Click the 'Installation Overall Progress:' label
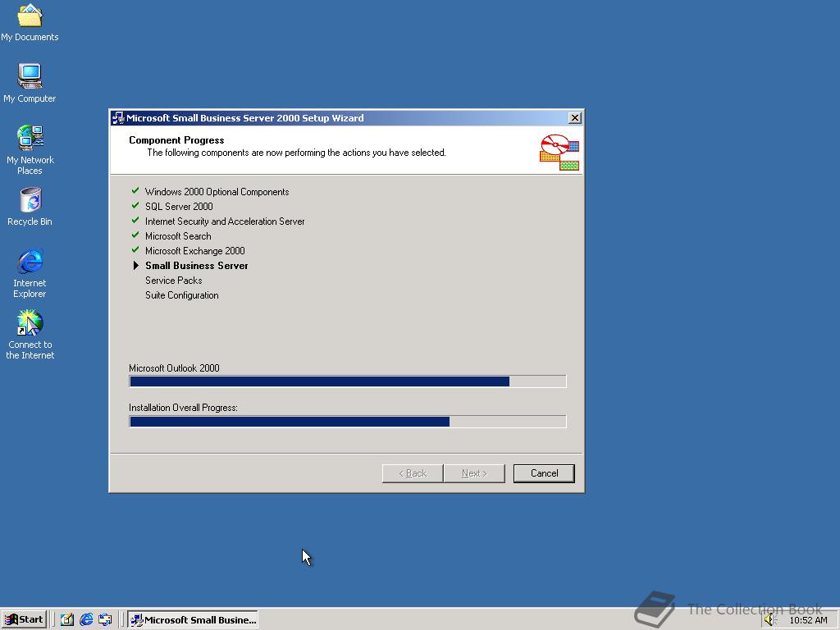Screen dimensions: 840x630 pyautogui.click(x=183, y=408)
